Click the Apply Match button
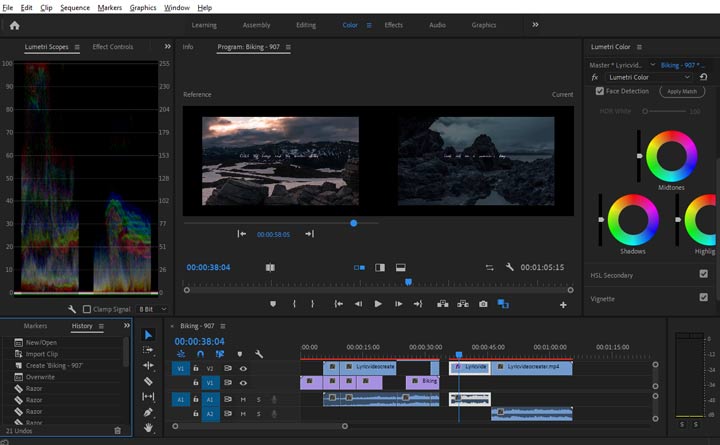 682,91
